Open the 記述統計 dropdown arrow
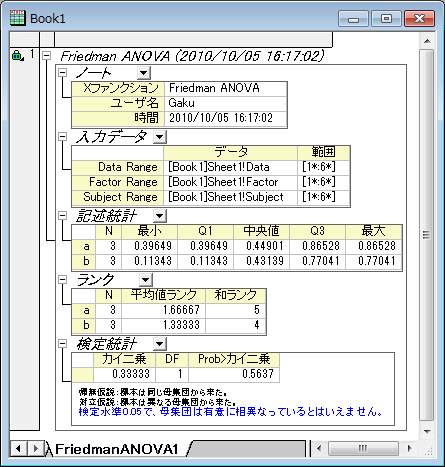445x467 pixels. pyautogui.click(x=160, y=216)
